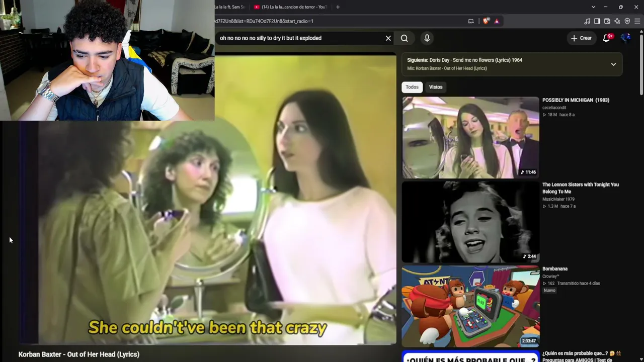Click the Crear button
This screenshot has height=362, width=644.
pos(582,38)
